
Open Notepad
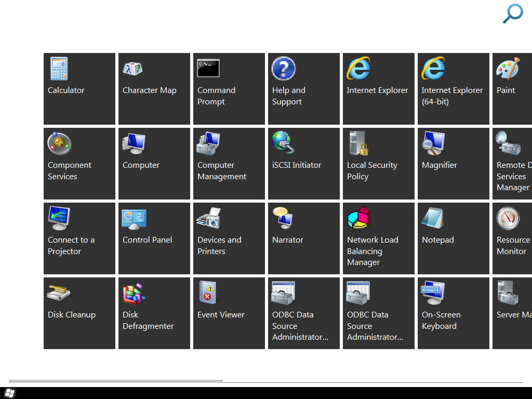click(454, 238)
